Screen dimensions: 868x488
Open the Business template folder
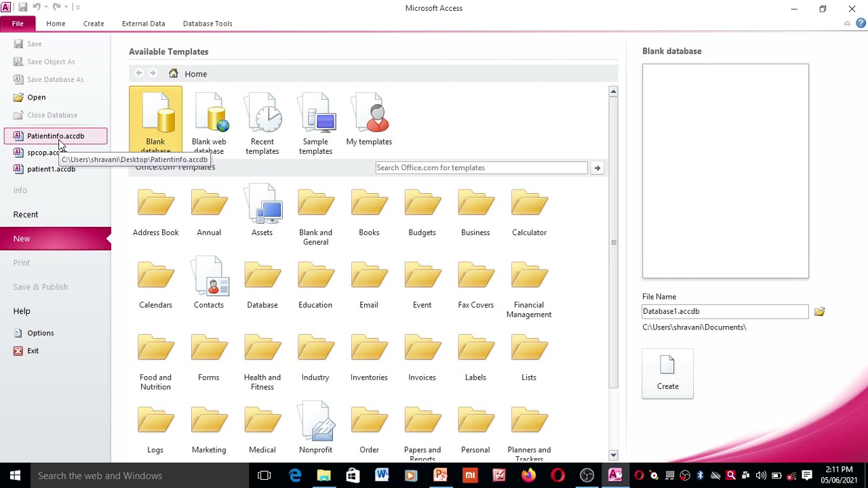tap(475, 212)
